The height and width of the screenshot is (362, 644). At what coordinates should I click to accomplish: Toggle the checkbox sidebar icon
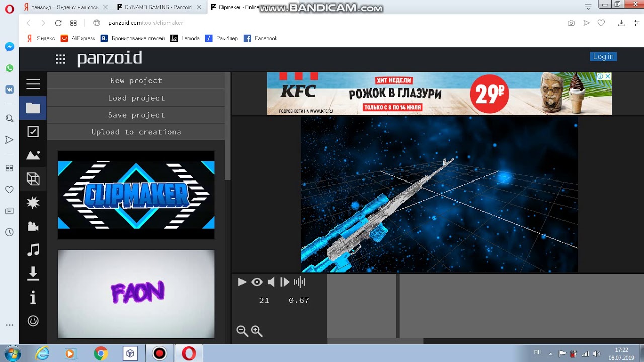pyautogui.click(x=33, y=132)
